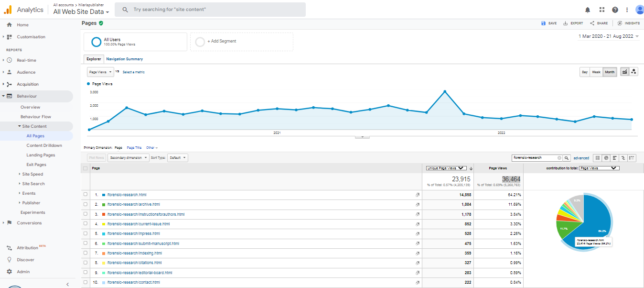Open the Google apps grid
This screenshot has width=644, height=288.
602,10
